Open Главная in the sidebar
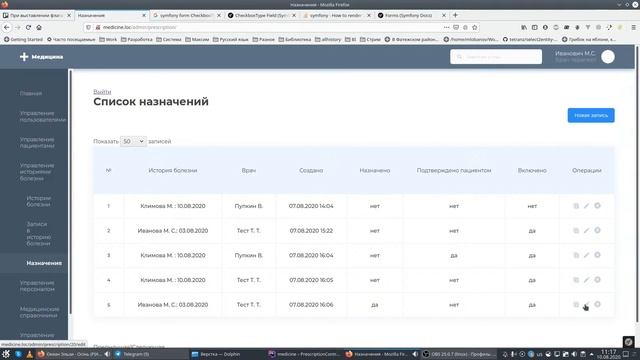Image resolution: width=640 pixels, height=360 pixels. (31, 93)
